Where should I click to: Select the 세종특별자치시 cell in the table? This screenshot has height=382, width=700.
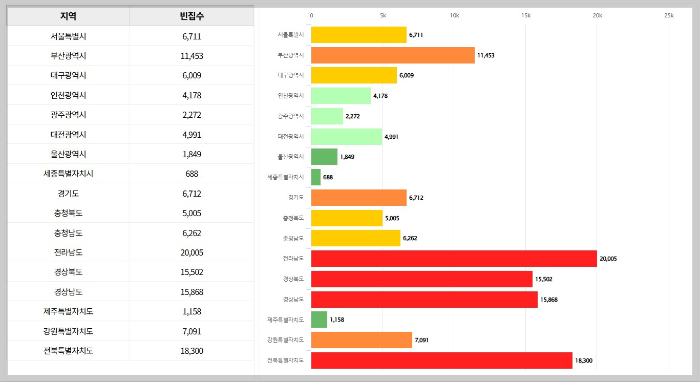[68, 174]
